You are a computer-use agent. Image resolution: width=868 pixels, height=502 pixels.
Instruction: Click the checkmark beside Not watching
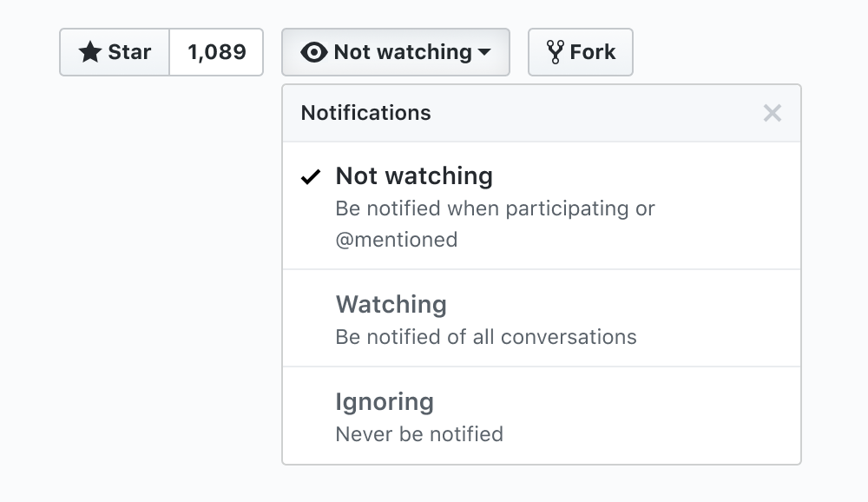pyautogui.click(x=311, y=177)
